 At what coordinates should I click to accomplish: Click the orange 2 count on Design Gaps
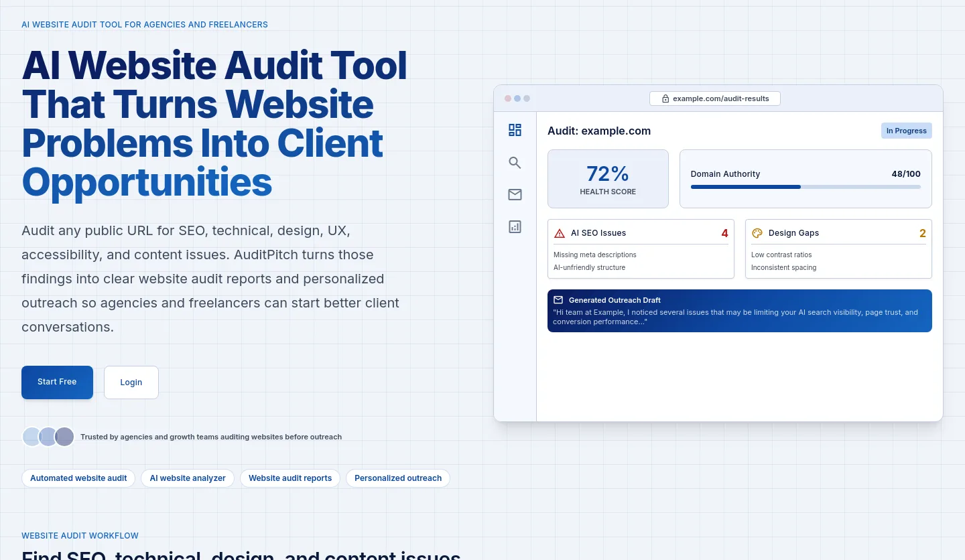923,233
